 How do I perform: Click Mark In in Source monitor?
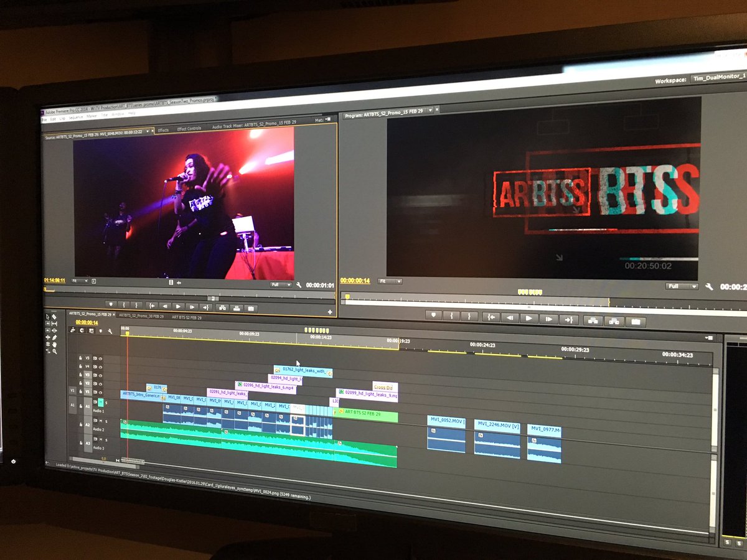[124, 306]
